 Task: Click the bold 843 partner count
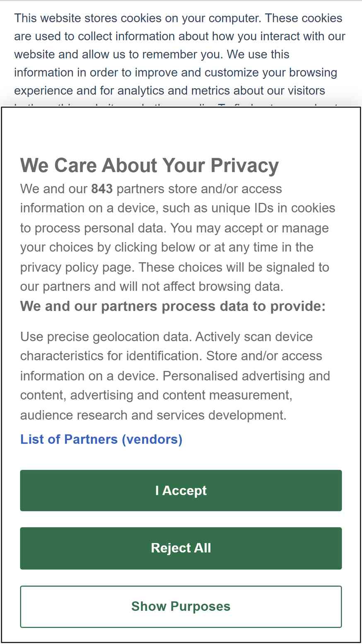(102, 189)
